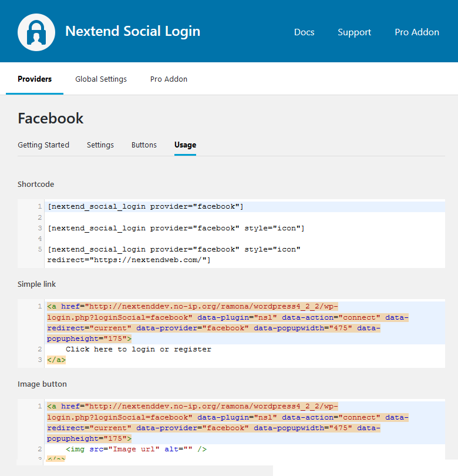458x476 pixels.
Task: Click the shortcode containing style icon
Action: pos(174,228)
